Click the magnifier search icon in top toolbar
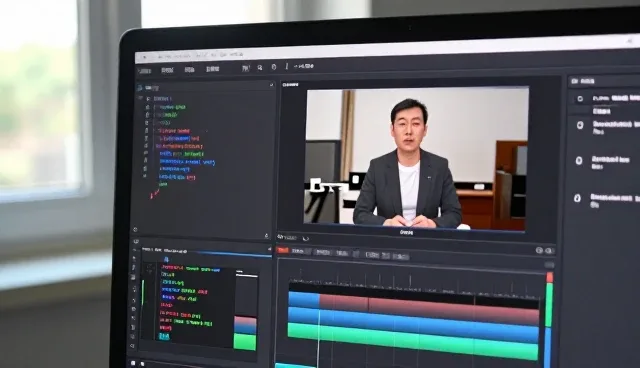Viewport: 640px width, 368px height. (x=260, y=68)
